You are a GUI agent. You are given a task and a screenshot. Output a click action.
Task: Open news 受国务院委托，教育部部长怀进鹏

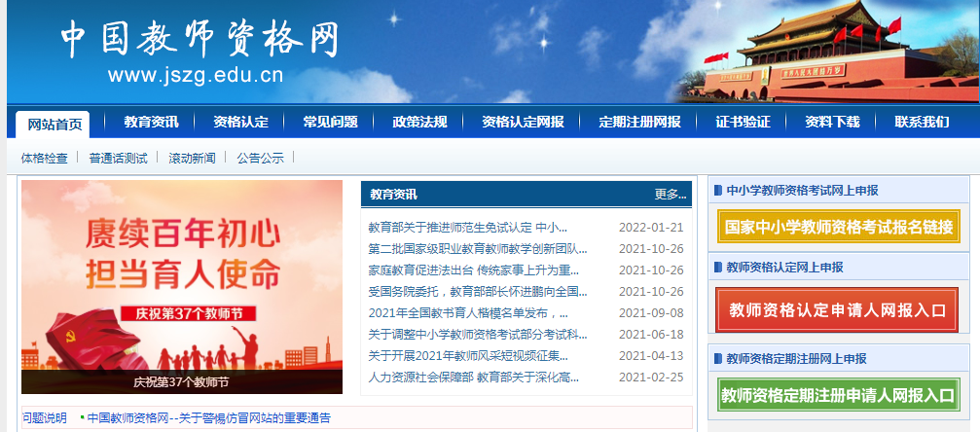(478, 291)
